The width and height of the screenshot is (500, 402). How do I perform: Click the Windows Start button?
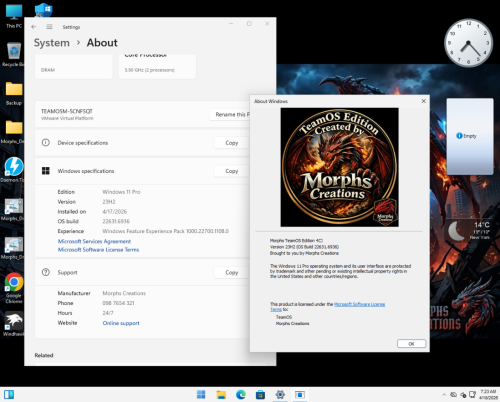click(201, 395)
